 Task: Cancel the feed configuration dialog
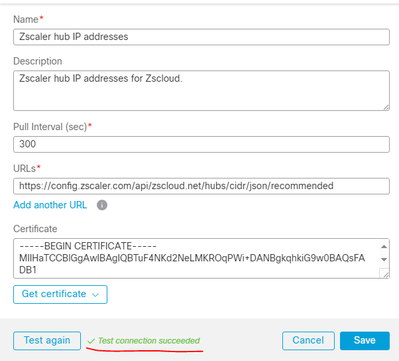pos(308,341)
